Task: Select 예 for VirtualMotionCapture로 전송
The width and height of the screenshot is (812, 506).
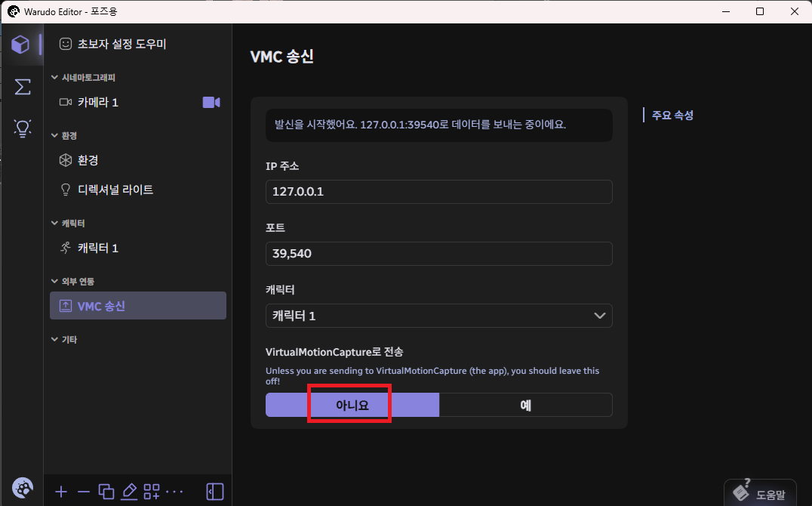Action: tap(526, 405)
